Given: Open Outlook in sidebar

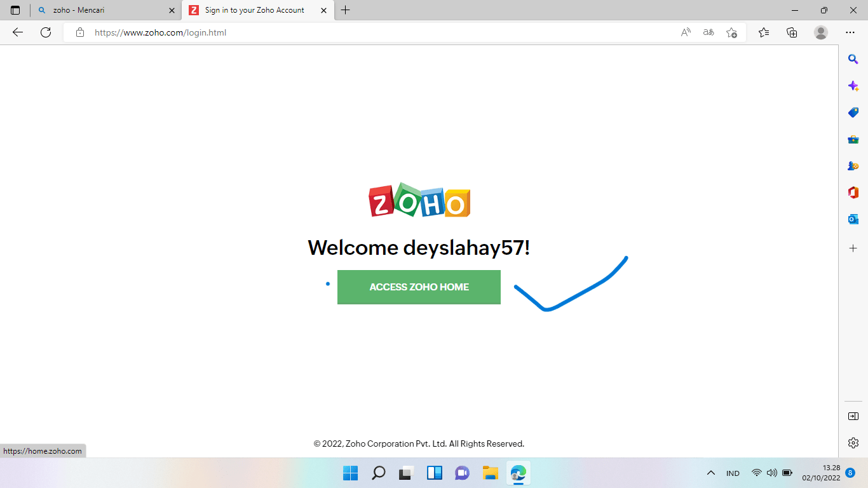Looking at the screenshot, I should 853,219.
